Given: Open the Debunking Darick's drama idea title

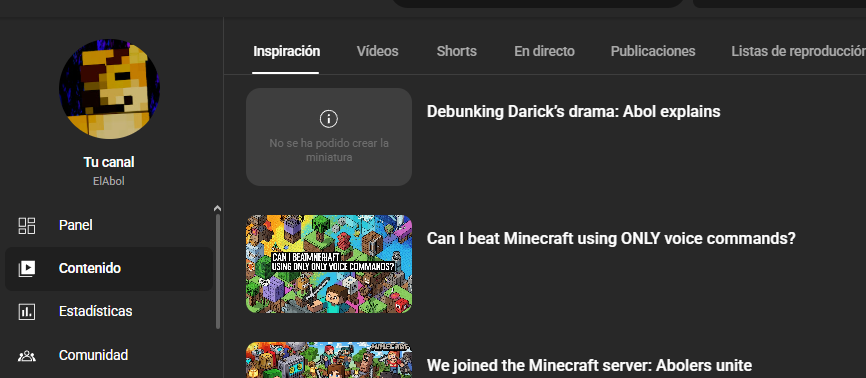Looking at the screenshot, I should 573,112.
